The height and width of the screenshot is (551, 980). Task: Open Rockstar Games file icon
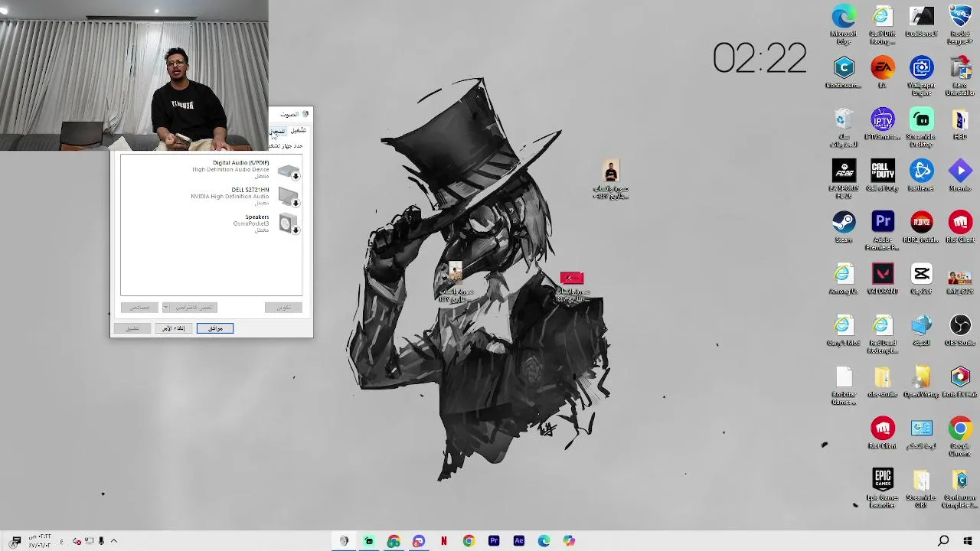point(843,385)
